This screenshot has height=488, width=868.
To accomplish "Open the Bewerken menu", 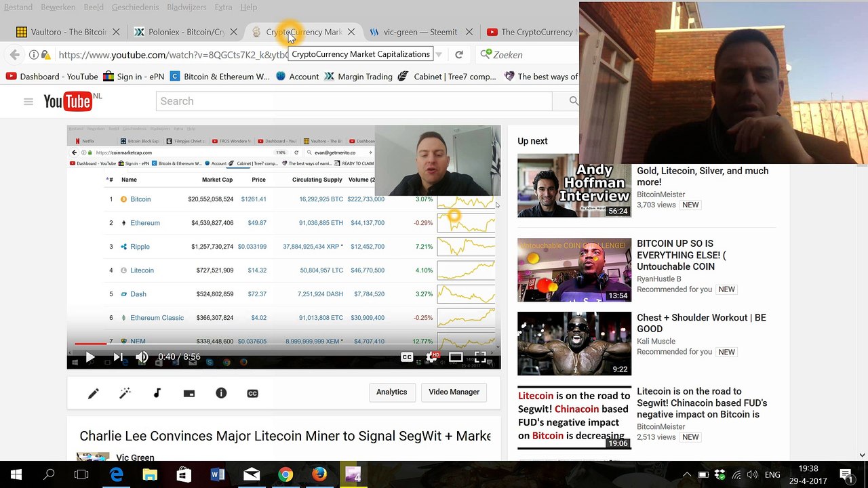I will click(x=60, y=7).
